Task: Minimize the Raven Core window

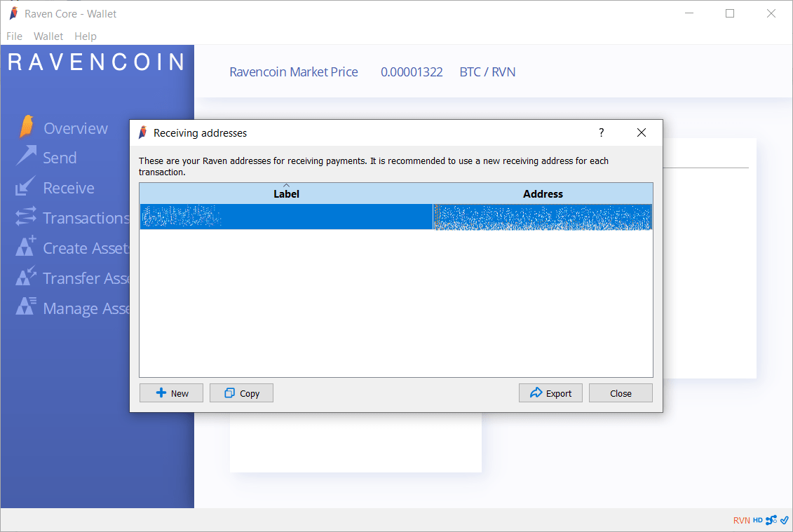Action: [689, 13]
